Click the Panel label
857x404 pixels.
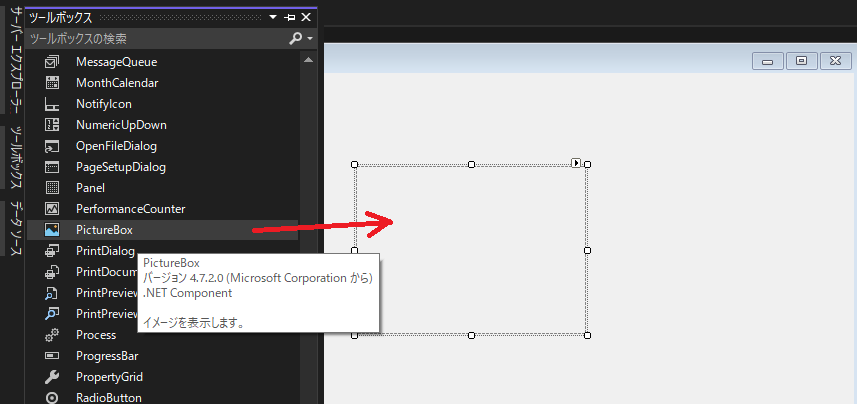pos(91,188)
